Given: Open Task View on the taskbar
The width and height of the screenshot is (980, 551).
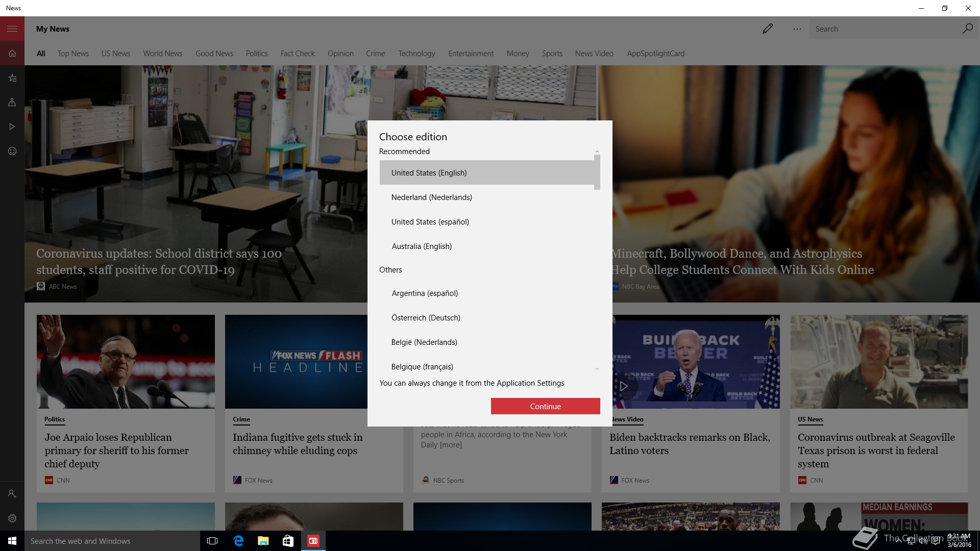Looking at the screenshot, I should (212, 541).
